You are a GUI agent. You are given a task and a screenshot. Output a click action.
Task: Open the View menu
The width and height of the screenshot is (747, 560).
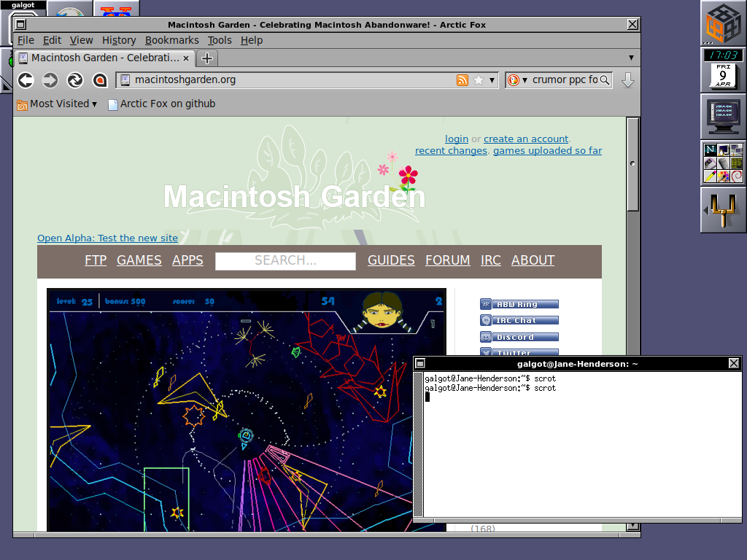81,41
